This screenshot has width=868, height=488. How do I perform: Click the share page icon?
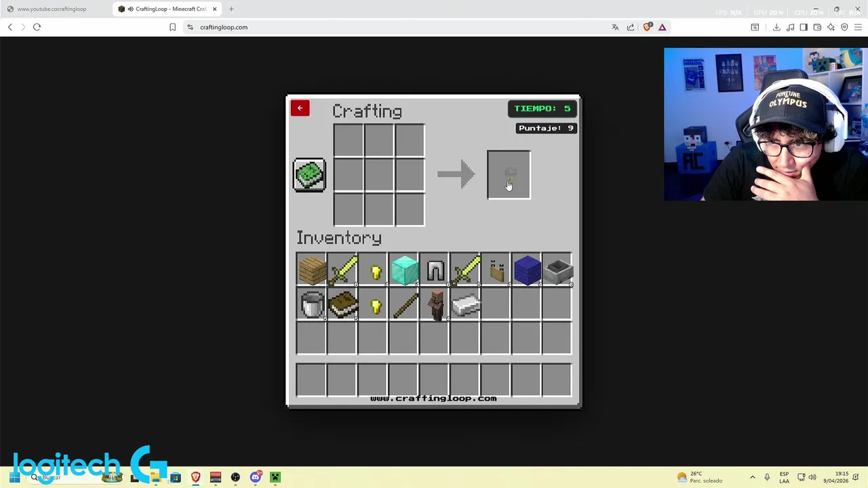point(631,27)
